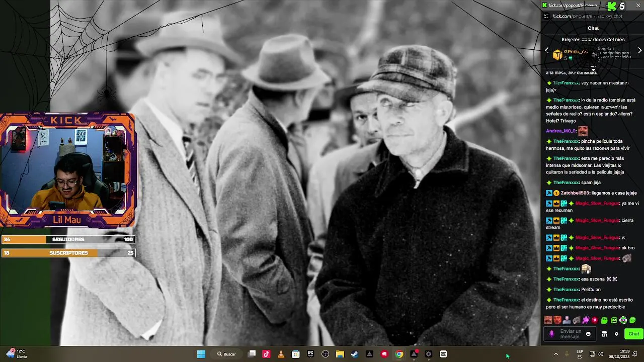Open VLC media player from taskbar

pyautogui.click(x=281, y=354)
